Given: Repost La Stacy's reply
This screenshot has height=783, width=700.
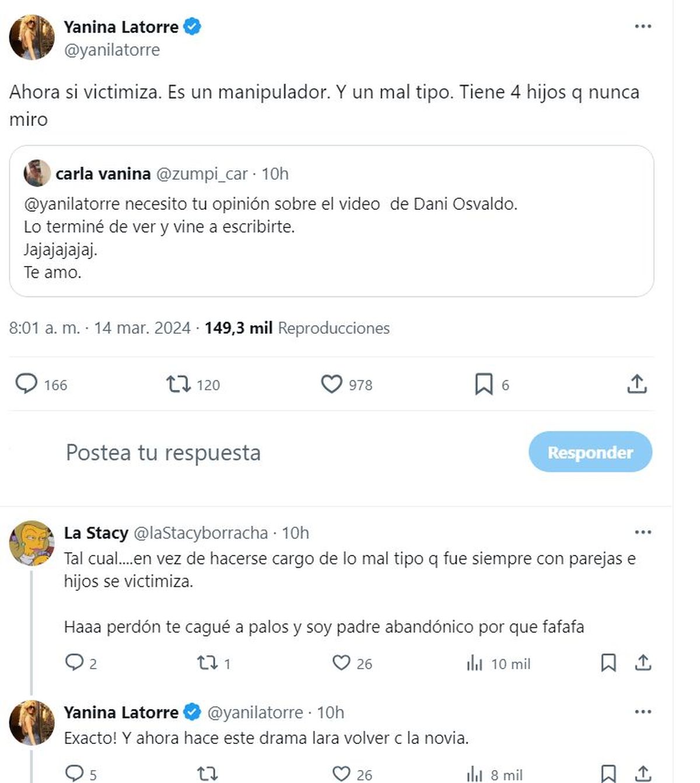Looking at the screenshot, I should tap(206, 663).
